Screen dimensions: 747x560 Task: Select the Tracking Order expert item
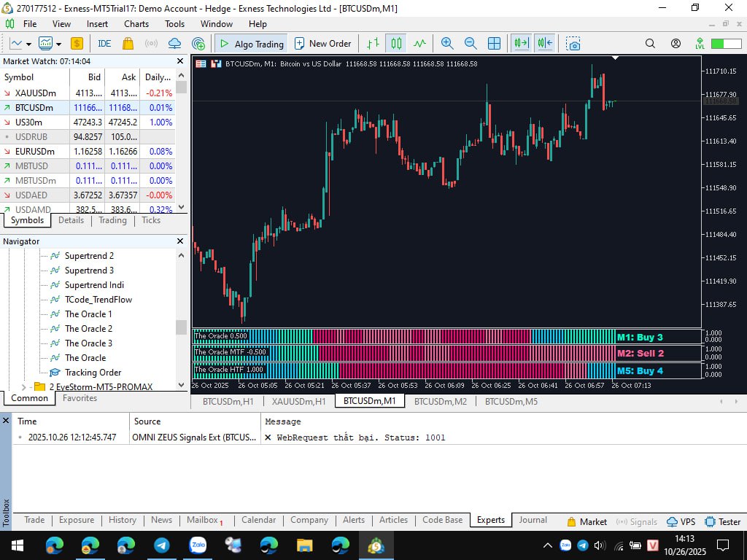point(93,373)
